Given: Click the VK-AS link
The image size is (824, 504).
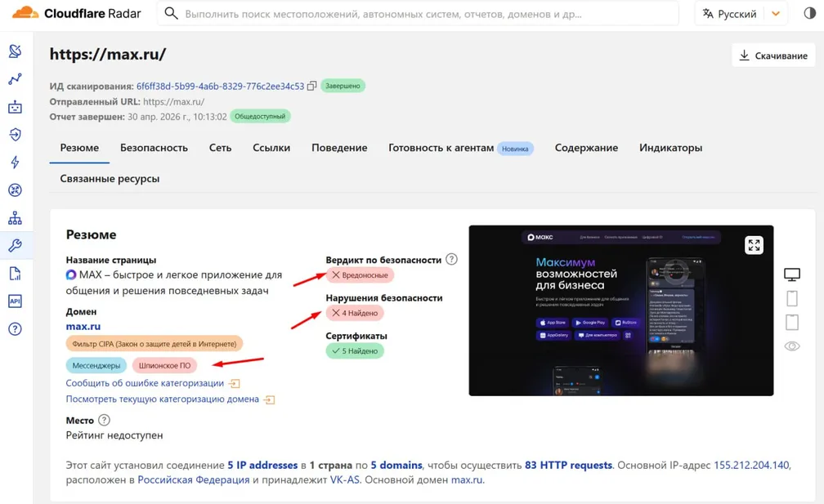Looking at the screenshot, I should point(345,479).
